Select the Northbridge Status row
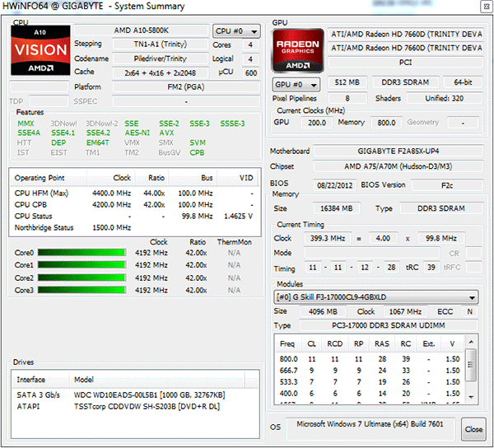The image size is (494, 448). 134,227
